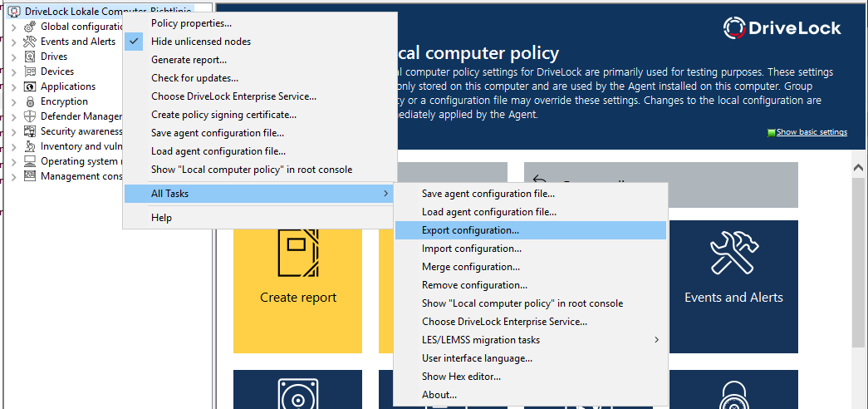Click the scrollbar up arrow
This screenshot has height=409, width=868.
(x=859, y=167)
